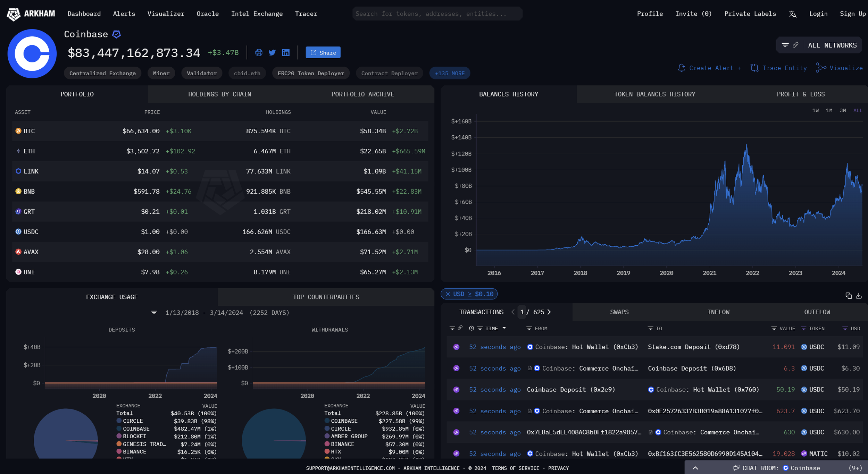Toggle TIME column sort arrow

point(504,328)
